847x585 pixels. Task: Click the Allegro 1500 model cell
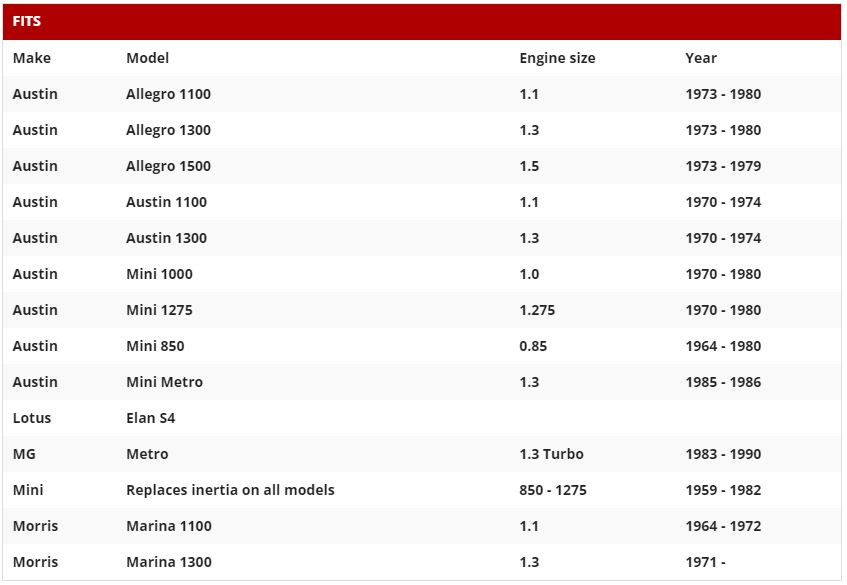[x=168, y=166]
